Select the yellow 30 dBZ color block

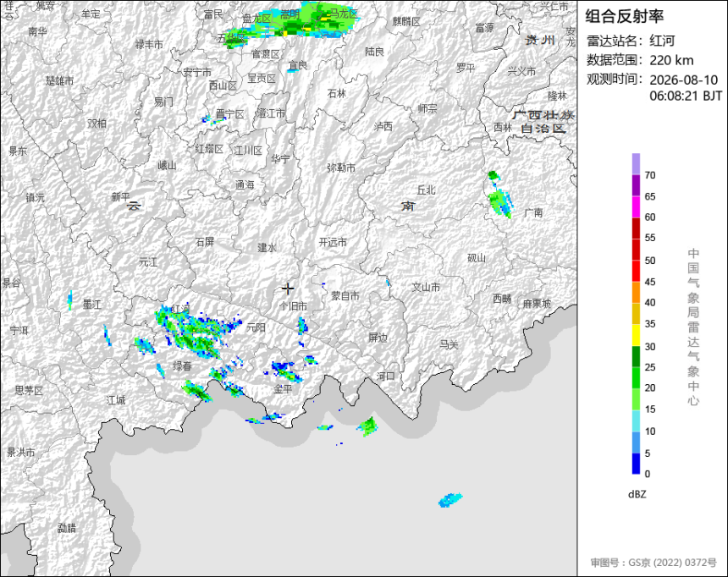(636, 335)
